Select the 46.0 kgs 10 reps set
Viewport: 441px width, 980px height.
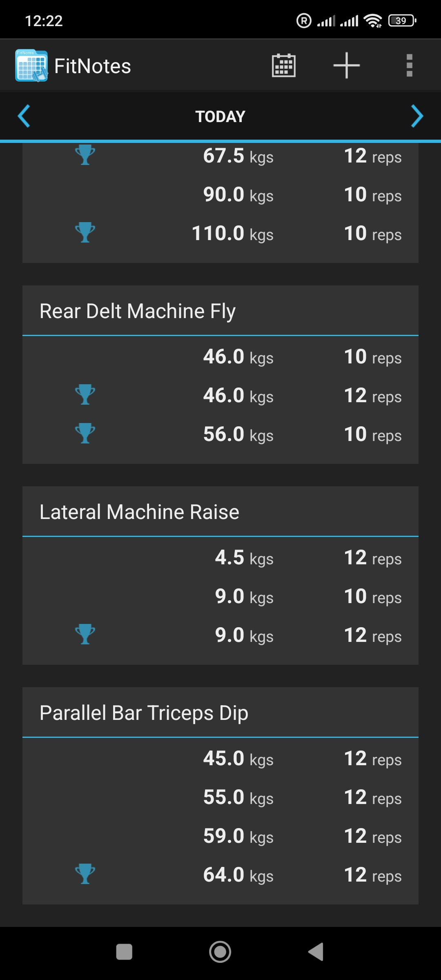[x=220, y=356]
